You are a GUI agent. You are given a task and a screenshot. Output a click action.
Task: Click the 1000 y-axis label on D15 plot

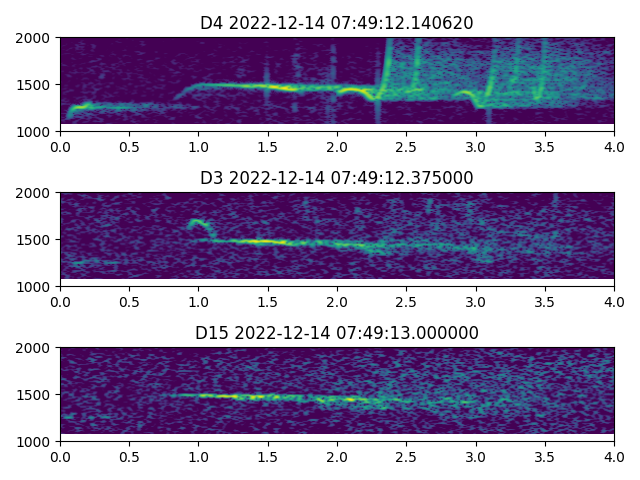click(x=36, y=441)
